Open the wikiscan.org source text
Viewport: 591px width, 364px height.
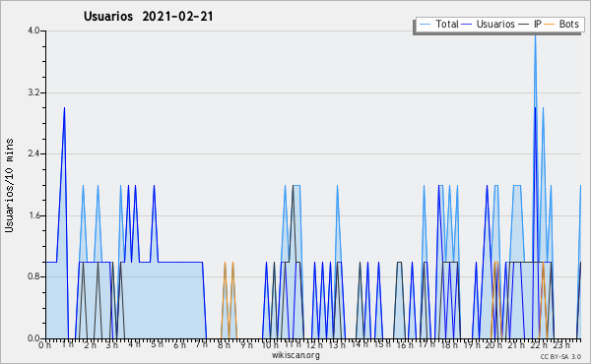(295, 355)
